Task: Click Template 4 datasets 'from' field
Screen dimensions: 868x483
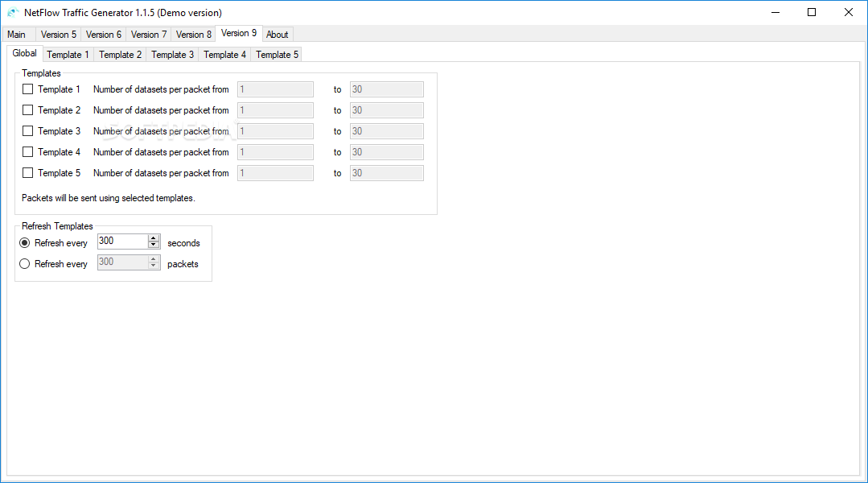Action: click(275, 152)
